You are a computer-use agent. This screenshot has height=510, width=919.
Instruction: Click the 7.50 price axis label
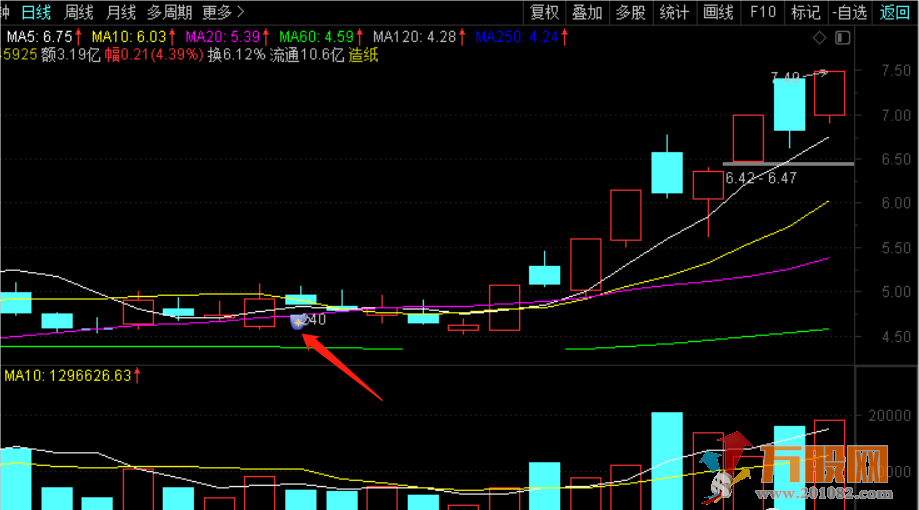[x=896, y=70]
